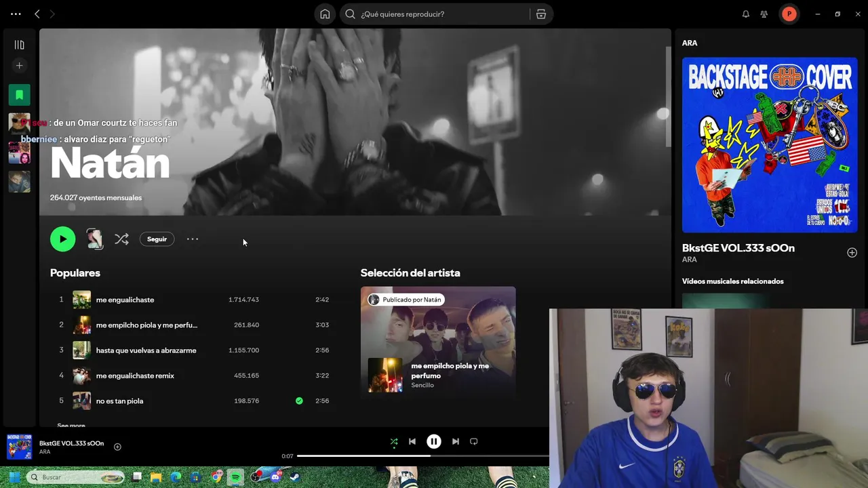Open Microsoft Store from the taskbar
Screen dimensions: 868x488
196,477
